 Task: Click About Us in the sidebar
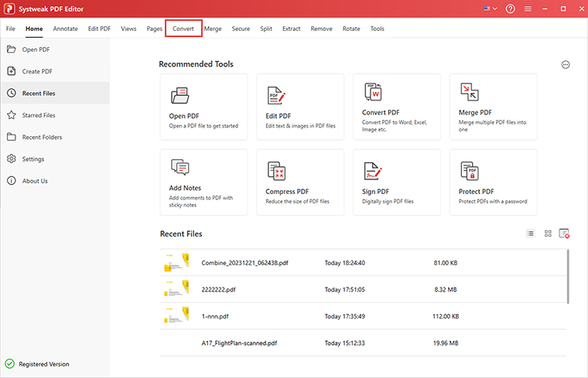35,181
